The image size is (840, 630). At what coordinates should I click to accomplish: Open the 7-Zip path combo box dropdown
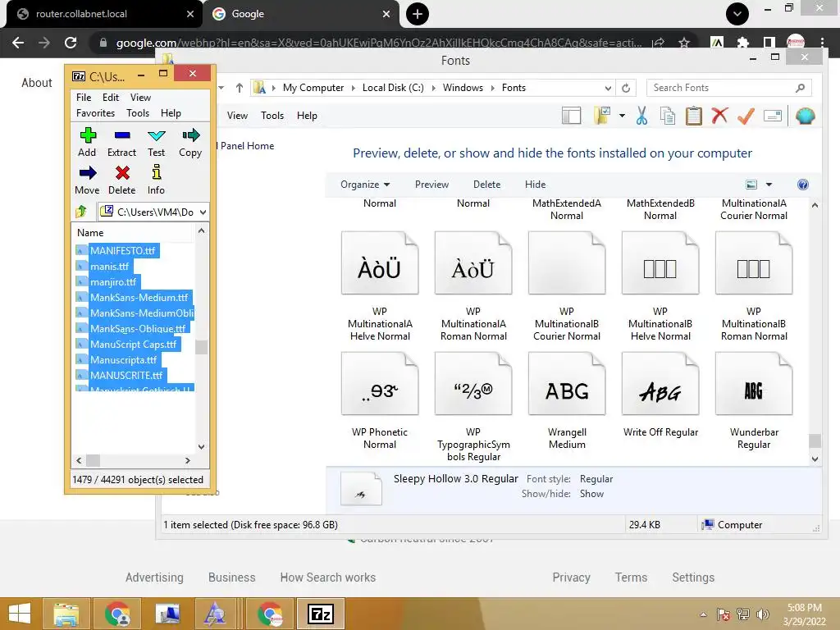click(x=203, y=212)
